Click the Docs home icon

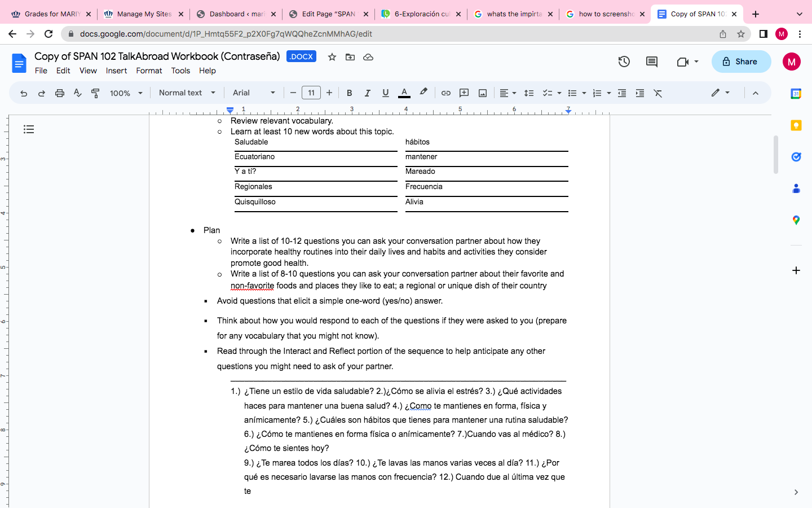[19, 63]
